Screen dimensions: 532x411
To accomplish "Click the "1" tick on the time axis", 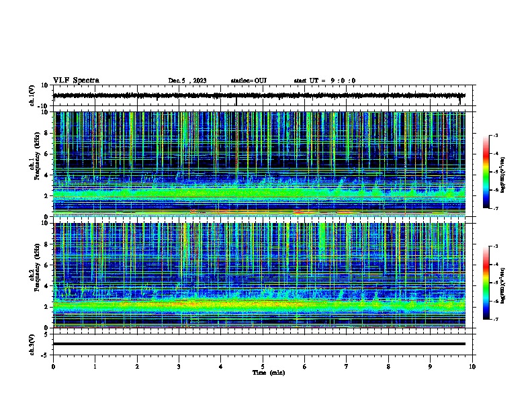I will tap(95, 367).
